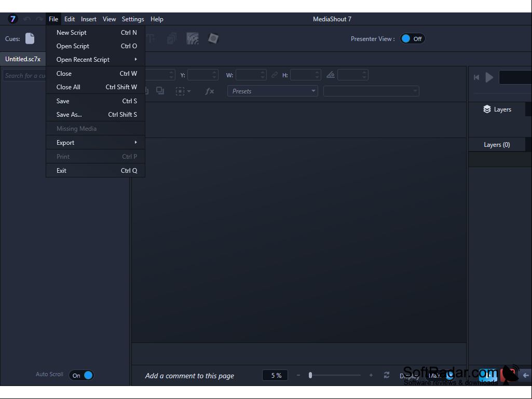Choose Exit from the File menu

click(x=96, y=170)
